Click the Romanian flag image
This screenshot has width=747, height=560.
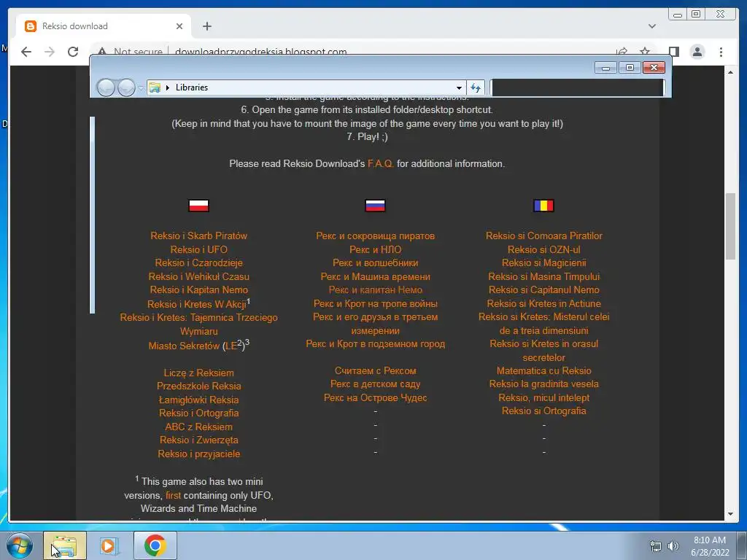pyautogui.click(x=543, y=205)
